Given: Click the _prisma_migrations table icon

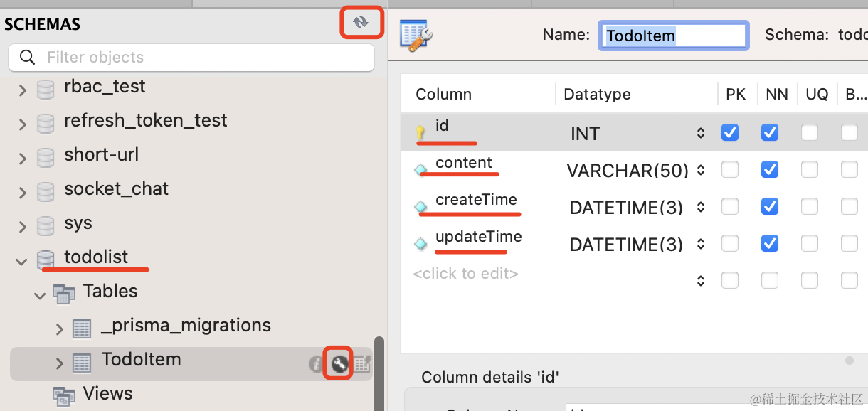Looking at the screenshot, I should (83, 329).
